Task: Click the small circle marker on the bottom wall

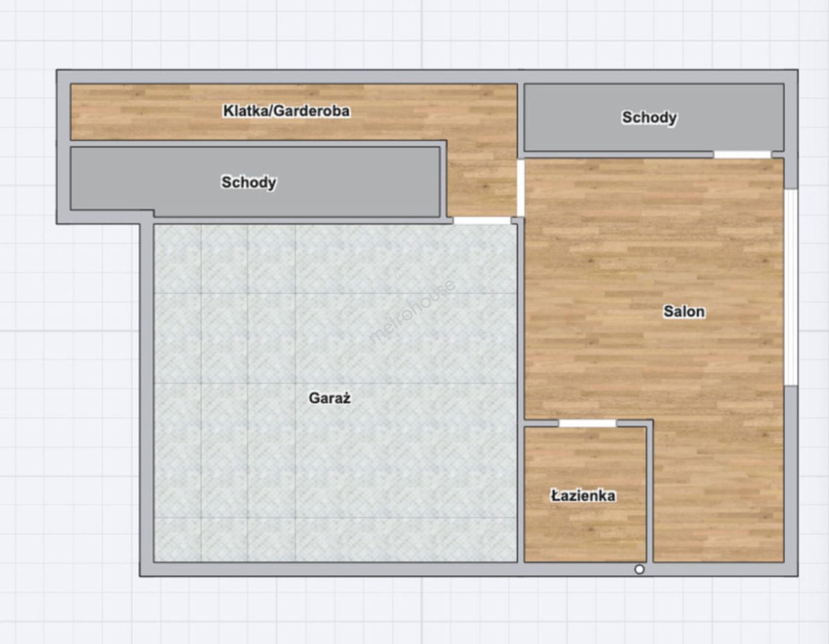Action: tap(639, 569)
